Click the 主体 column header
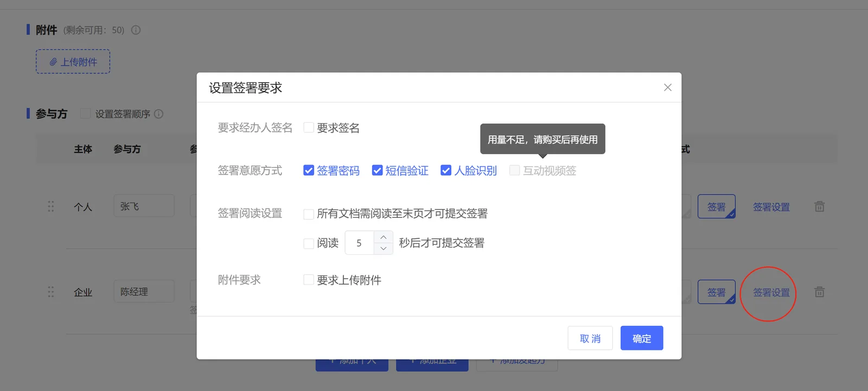The width and height of the screenshot is (868, 391). (83, 149)
